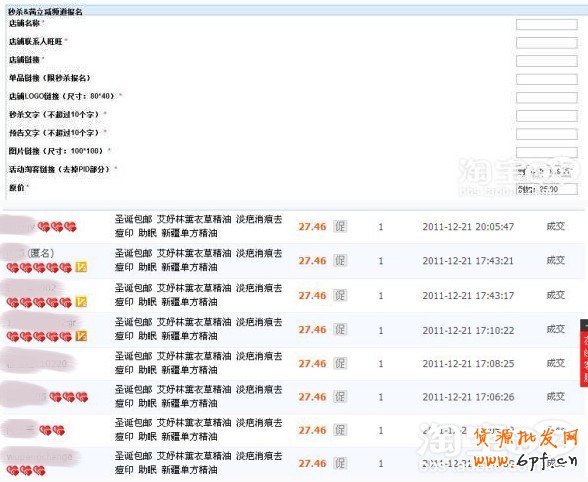
Task: Open the 圣诞包邮 product link in the 17:08:25 row
Action: [198, 363]
